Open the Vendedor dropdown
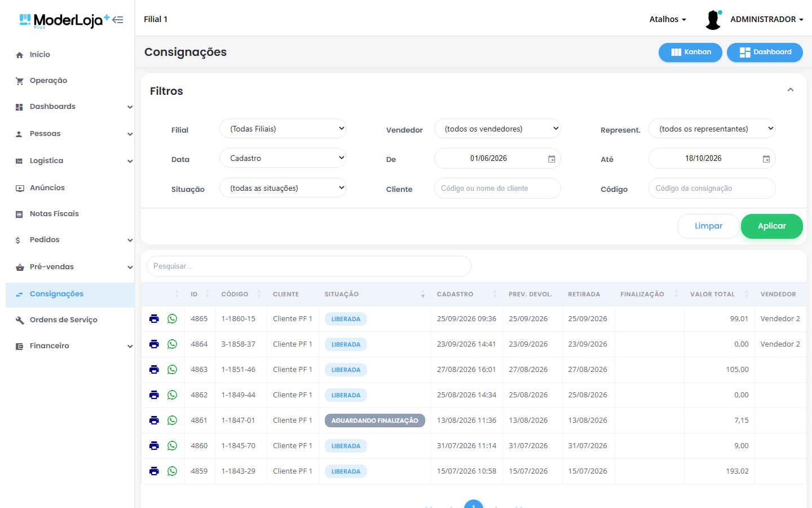 pyautogui.click(x=497, y=129)
